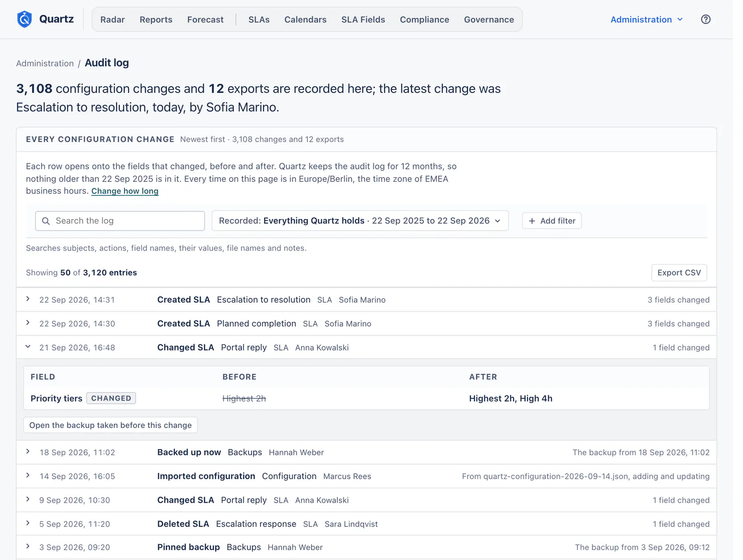Click 'The backup from 18 Sep 2026, 11:02'

click(x=641, y=453)
